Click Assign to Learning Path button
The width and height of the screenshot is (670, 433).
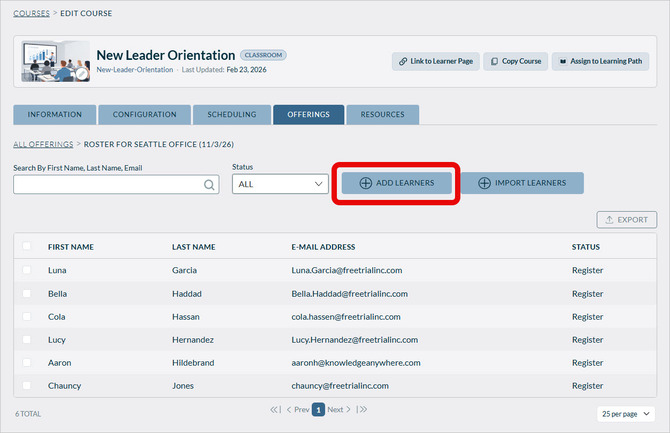tap(600, 61)
